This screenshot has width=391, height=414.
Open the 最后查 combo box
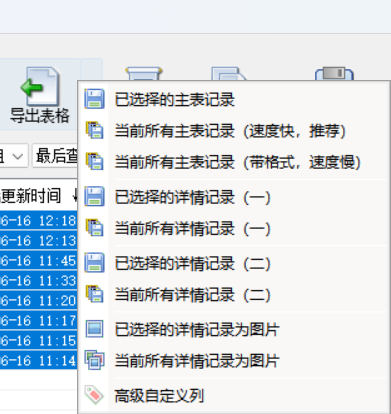(x=55, y=156)
